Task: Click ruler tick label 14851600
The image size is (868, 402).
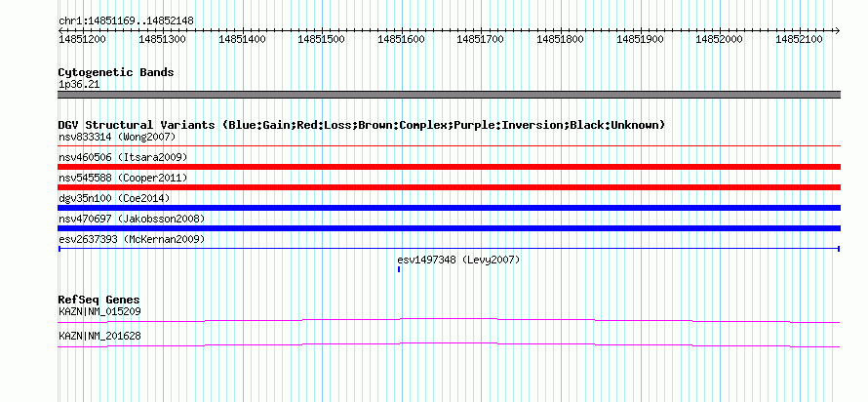Action: [402, 39]
